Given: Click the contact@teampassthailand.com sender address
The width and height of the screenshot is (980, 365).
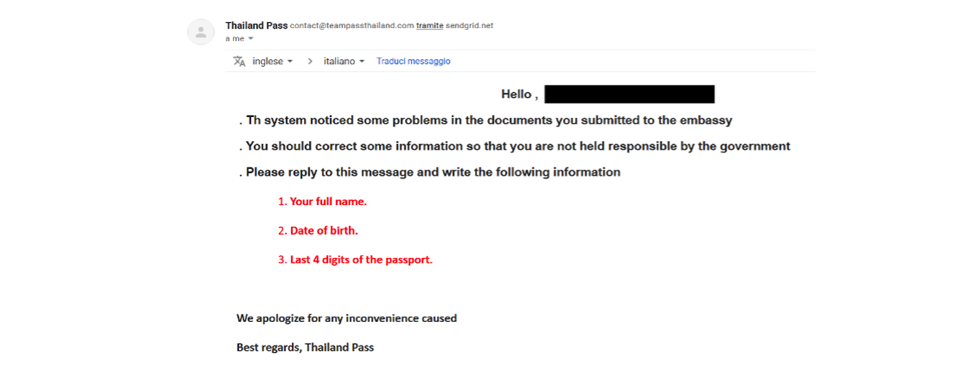Looking at the screenshot, I should pyautogui.click(x=352, y=26).
